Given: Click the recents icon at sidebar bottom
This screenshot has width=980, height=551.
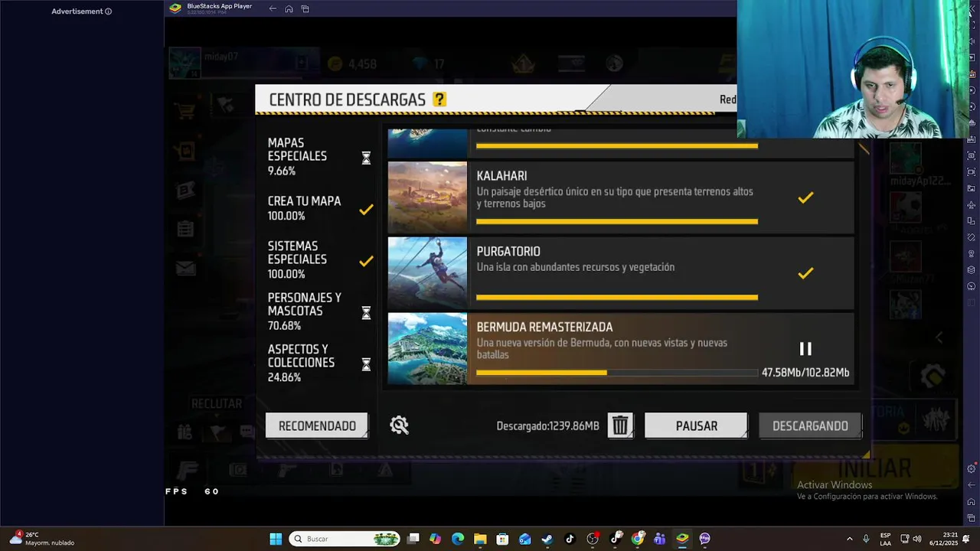Looking at the screenshot, I should pyautogui.click(x=972, y=518).
